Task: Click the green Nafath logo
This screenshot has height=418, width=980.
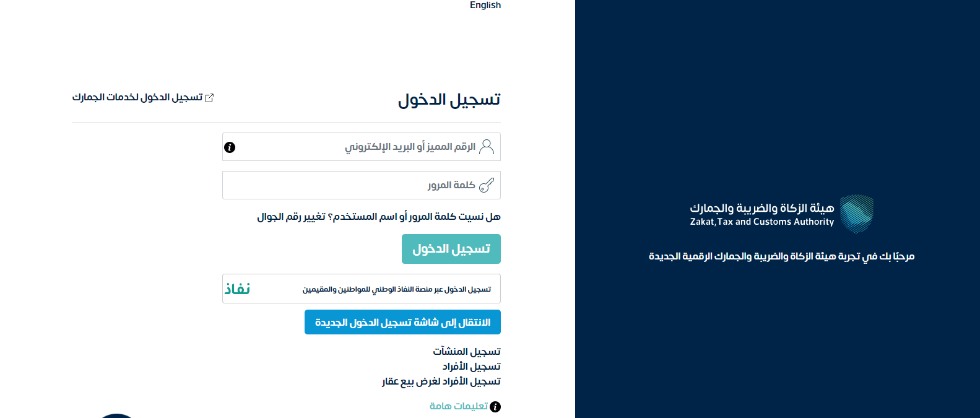Action: click(237, 289)
